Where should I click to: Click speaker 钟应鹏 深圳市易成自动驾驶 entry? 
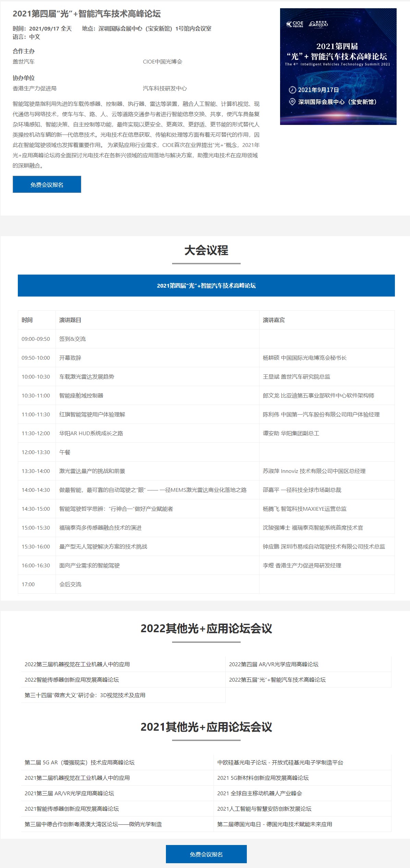[324, 546]
